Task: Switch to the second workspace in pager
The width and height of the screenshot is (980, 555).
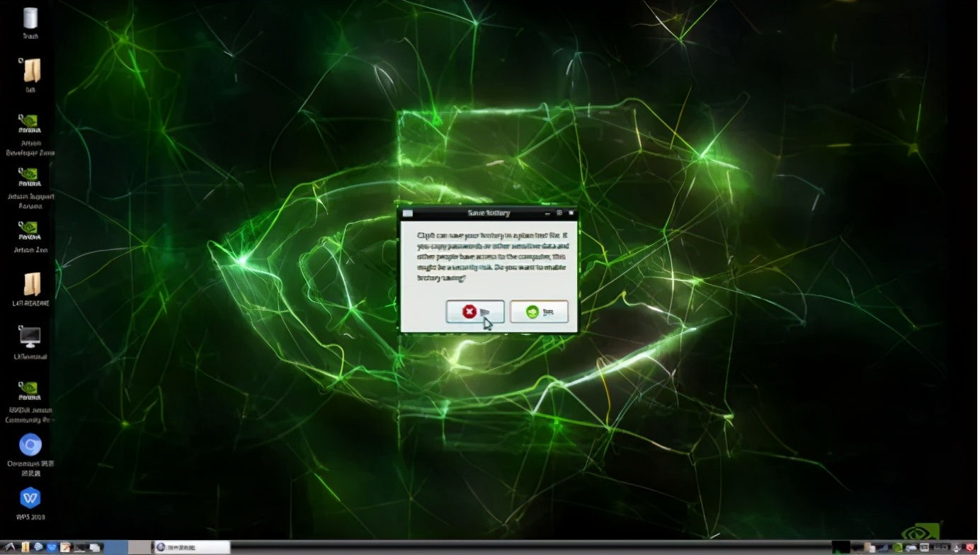Action: [139, 547]
